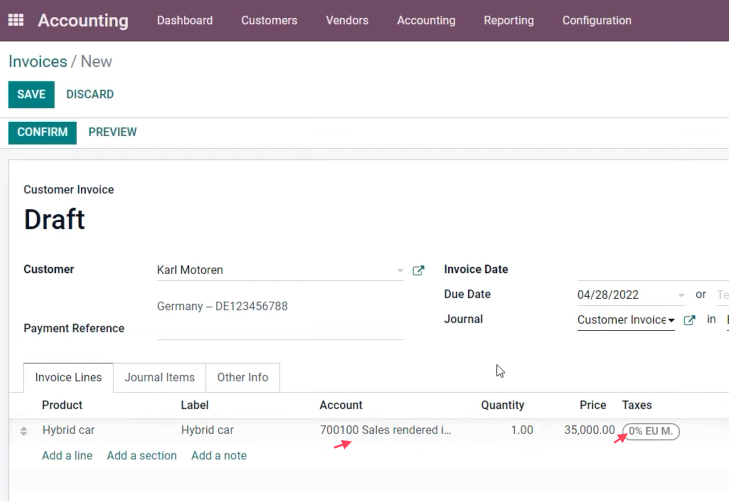The image size is (729, 501).
Task: Open the Reporting menu
Action: point(509,20)
